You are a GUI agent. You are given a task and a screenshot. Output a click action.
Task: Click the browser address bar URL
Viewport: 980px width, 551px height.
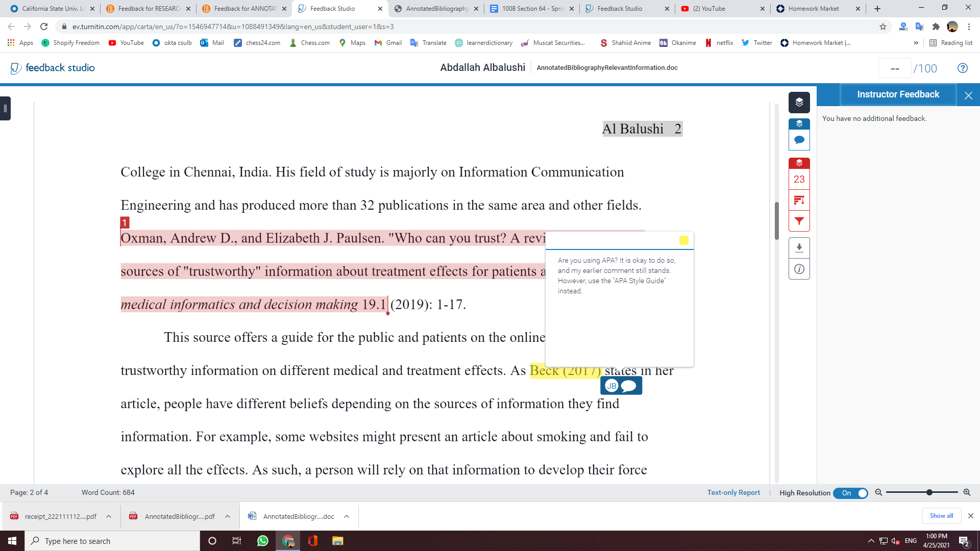click(x=233, y=27)
